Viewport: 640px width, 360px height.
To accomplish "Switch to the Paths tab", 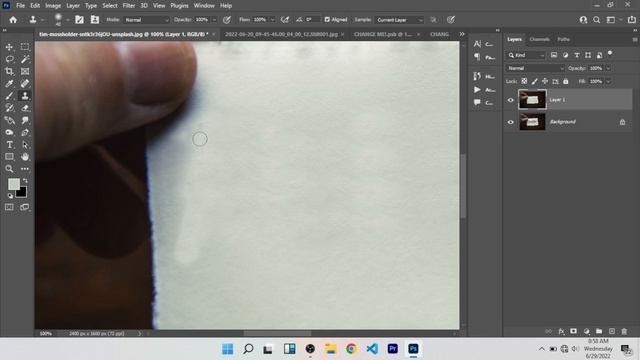I will pyautogui.click(x=563, y=39).
